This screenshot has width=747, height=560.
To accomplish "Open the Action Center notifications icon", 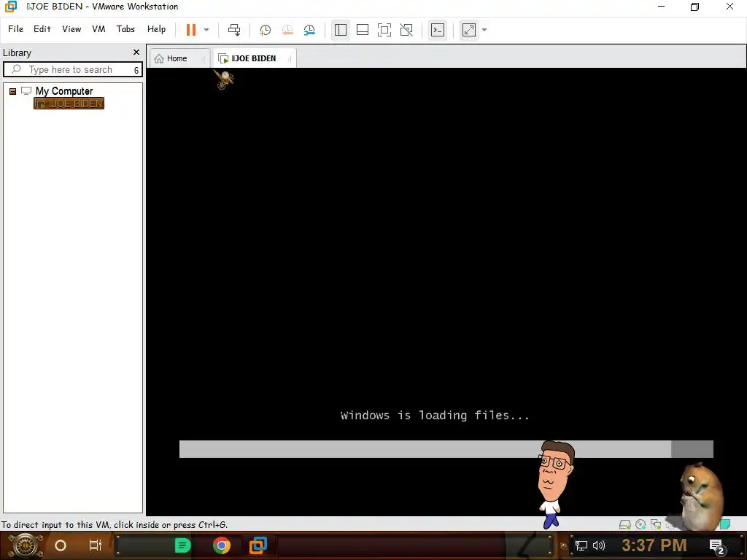I will point(717,546).
